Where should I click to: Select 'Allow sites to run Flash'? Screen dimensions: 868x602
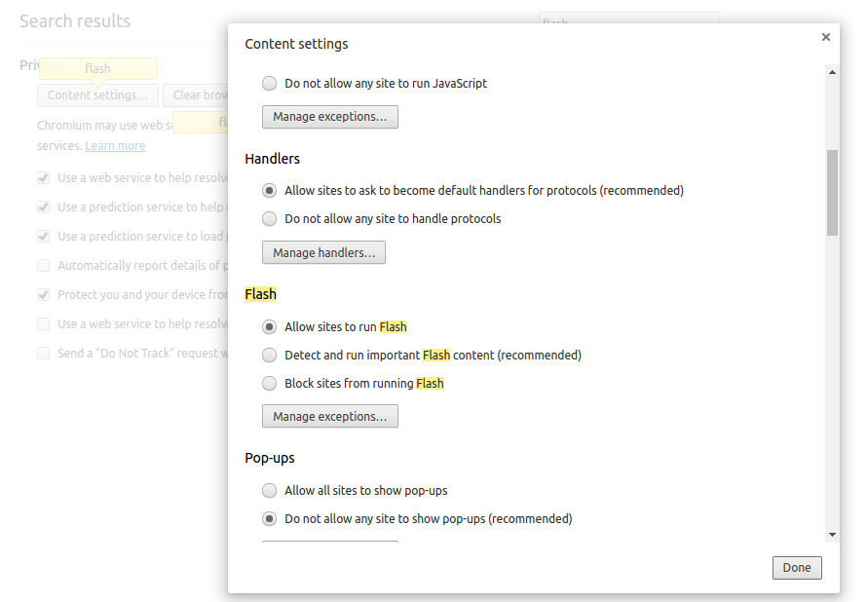point(269,327)
